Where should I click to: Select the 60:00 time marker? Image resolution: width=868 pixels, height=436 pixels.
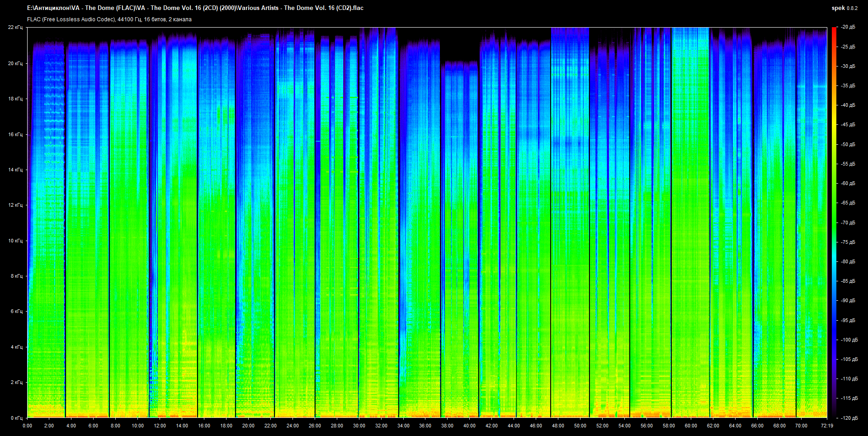[691, 426]
